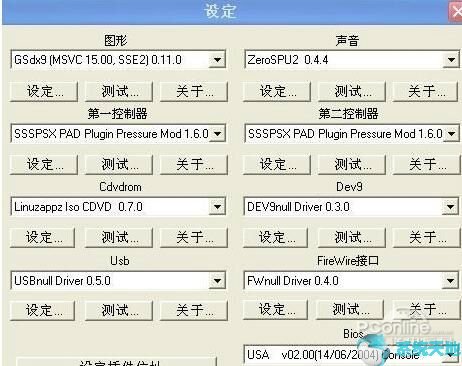
Task: Click 设定 button under Cdvdrom
Action: pyautogui.click(x=43, y=238)
